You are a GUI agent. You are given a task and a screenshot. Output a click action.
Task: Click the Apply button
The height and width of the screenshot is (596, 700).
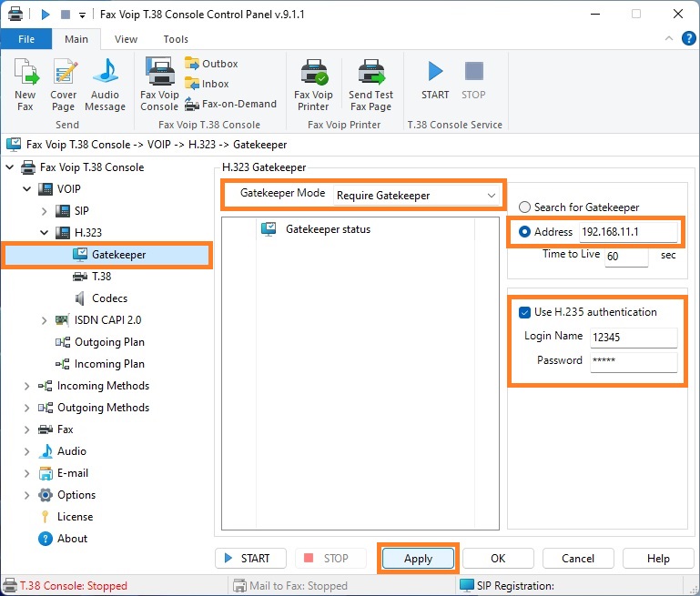click(418, 558)
